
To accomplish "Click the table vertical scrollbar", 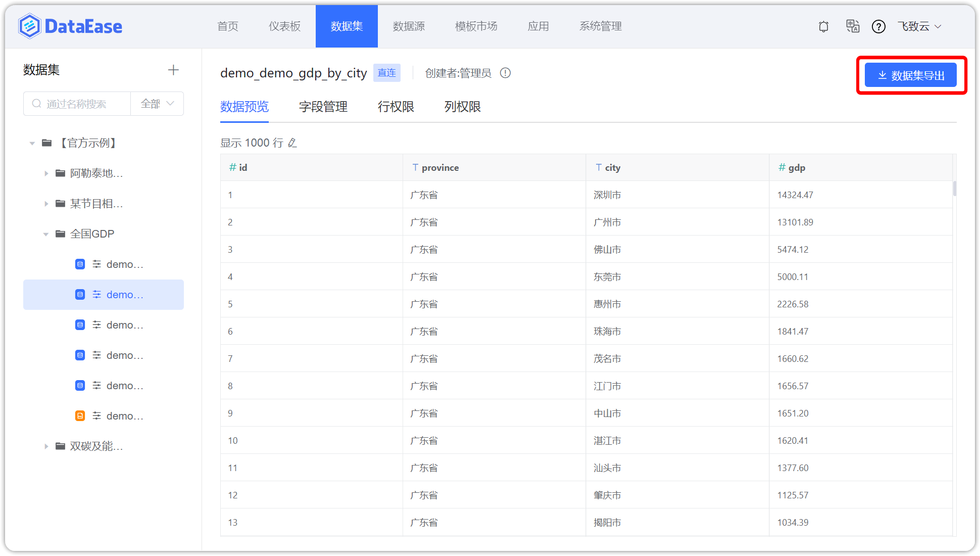I will point(954,188).
